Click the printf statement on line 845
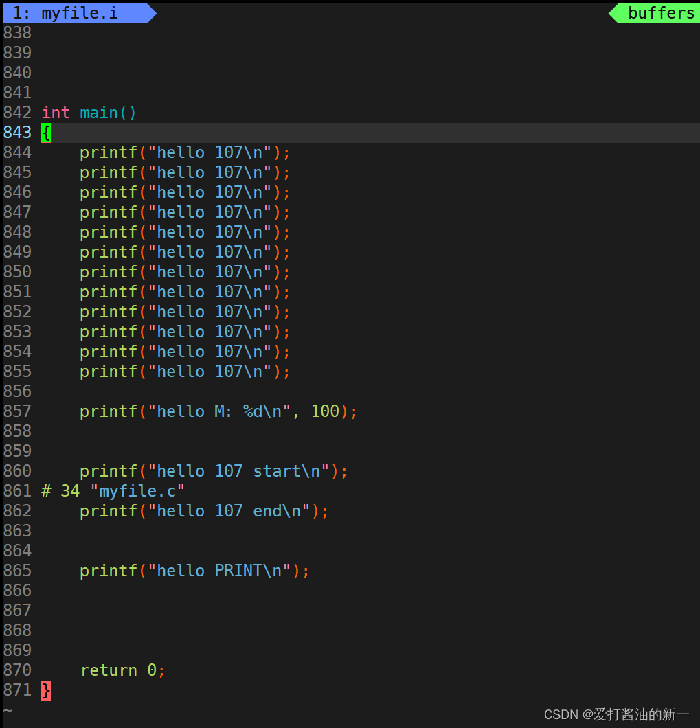Screen dimensions: 700x728 point(185,172)
